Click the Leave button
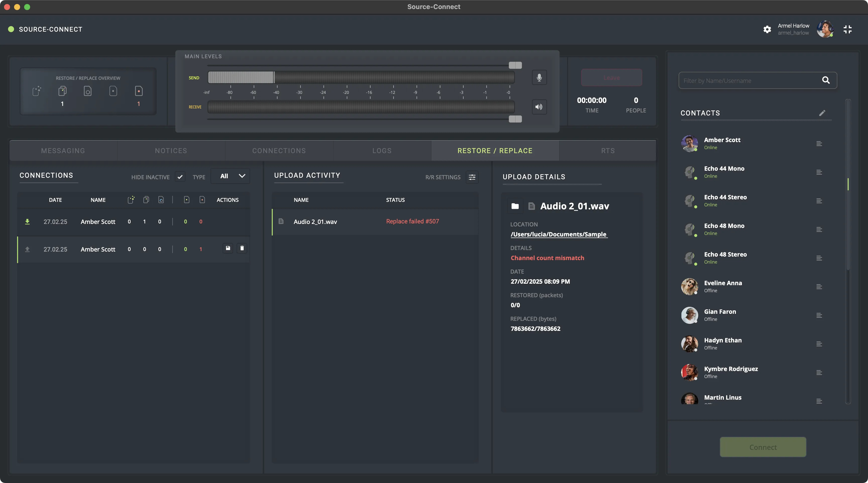The width and height of the screenshot is (868, 483). pyautogui.click(x=612, y=78)
